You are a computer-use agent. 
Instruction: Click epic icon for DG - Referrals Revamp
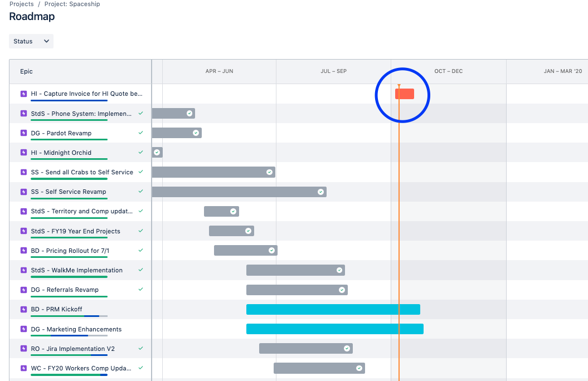tap(23, 290)
